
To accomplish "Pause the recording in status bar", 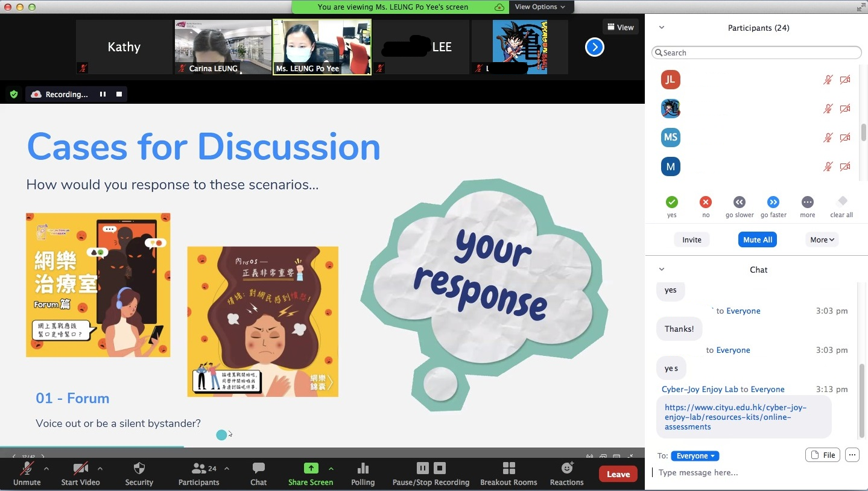I will (103, 94).
